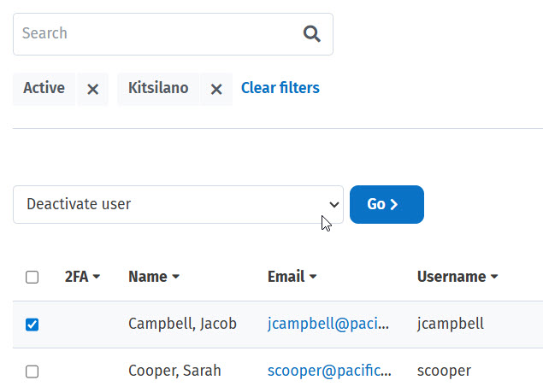This screenshot has width=543, height=392.
Task: Check the Sarah Cooper row checkbox
Action: [32, 372]
